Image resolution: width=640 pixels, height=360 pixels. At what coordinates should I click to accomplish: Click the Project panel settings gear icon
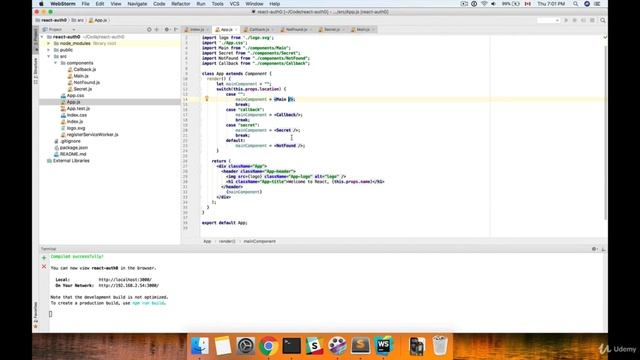tap(167, 29)
